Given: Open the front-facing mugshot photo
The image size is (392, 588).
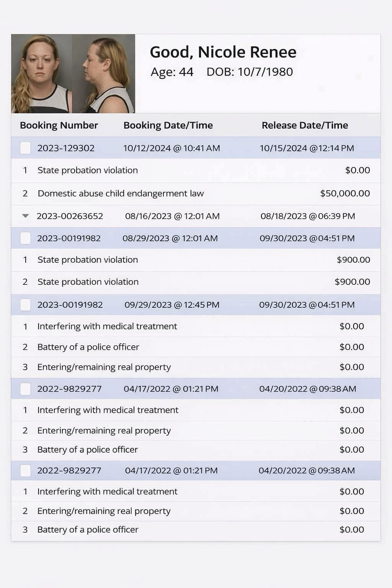Looking at the screenshot, I should coord(41,74).
